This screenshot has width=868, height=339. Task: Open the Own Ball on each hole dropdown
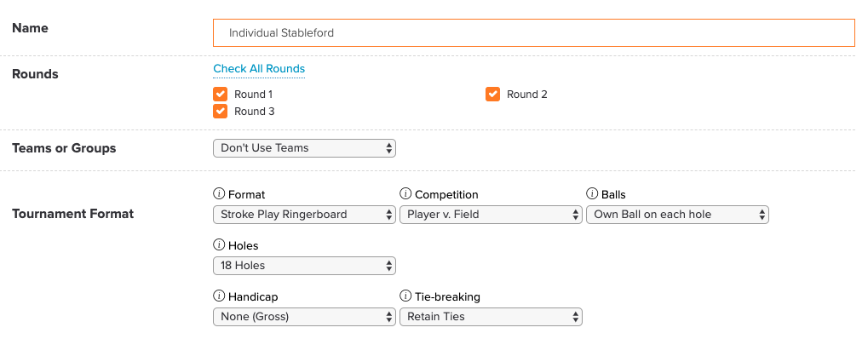677,215
